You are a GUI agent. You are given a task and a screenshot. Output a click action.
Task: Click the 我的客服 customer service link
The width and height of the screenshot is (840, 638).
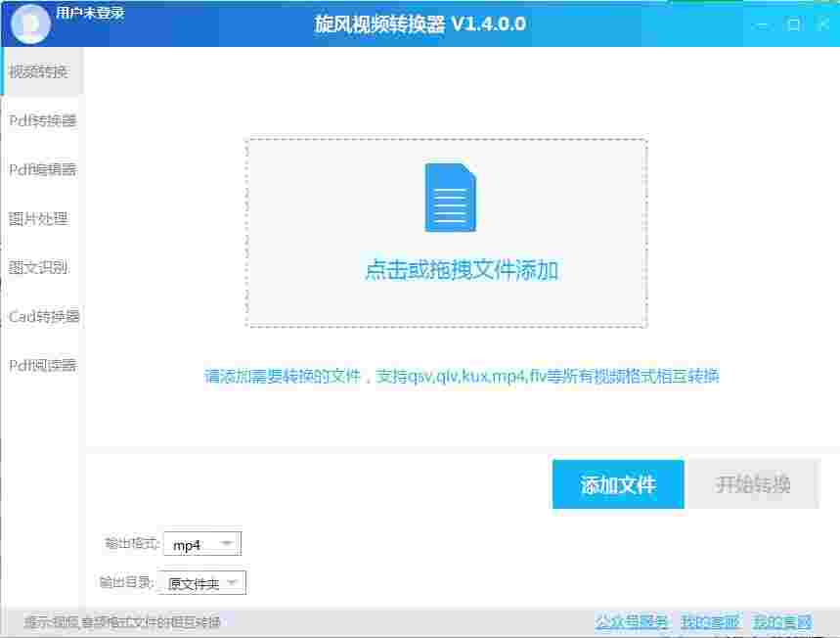tap(708, 621)
